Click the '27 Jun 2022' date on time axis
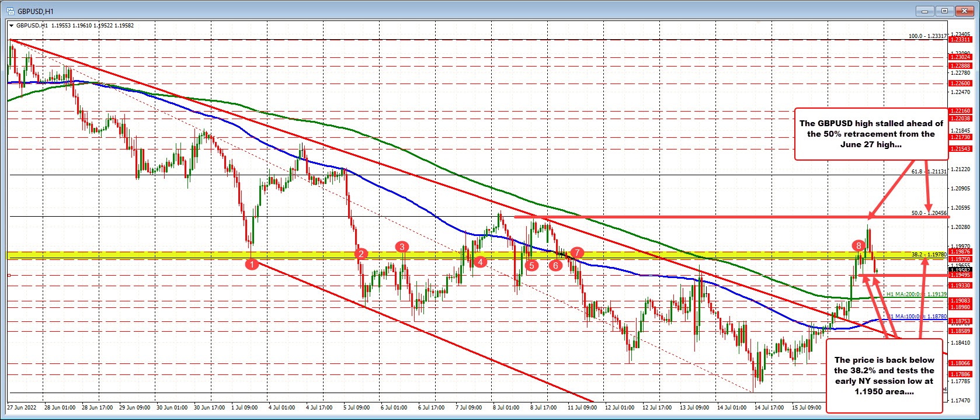980x420 pixels. 21,407
